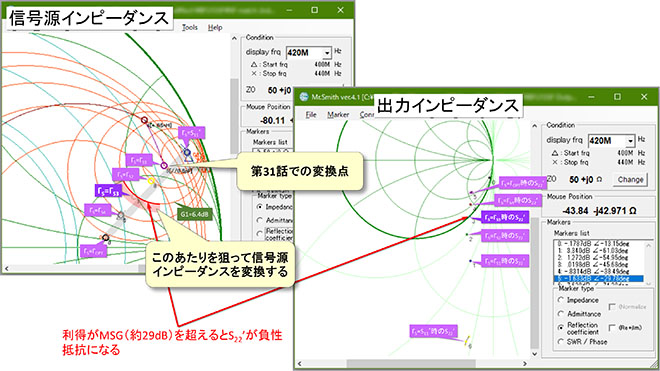Click marker 6 on the output Smith chart
Screen dimensions: 660x371
click(467, 342)
